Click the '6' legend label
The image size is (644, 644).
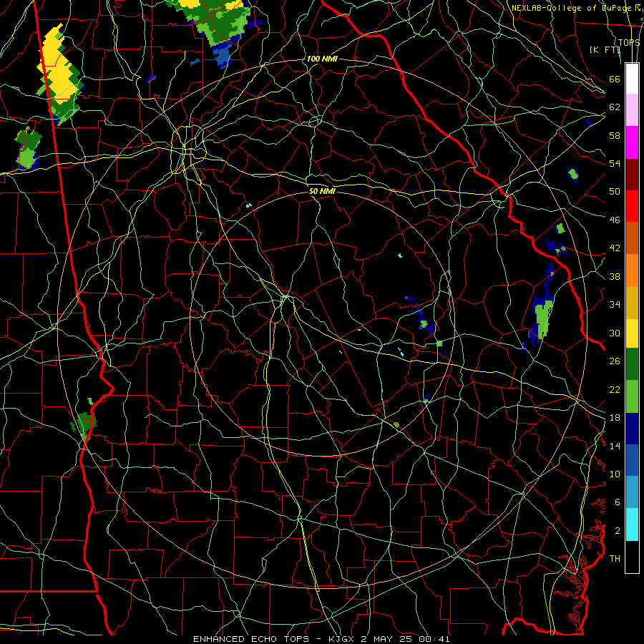tap(618, 502)
